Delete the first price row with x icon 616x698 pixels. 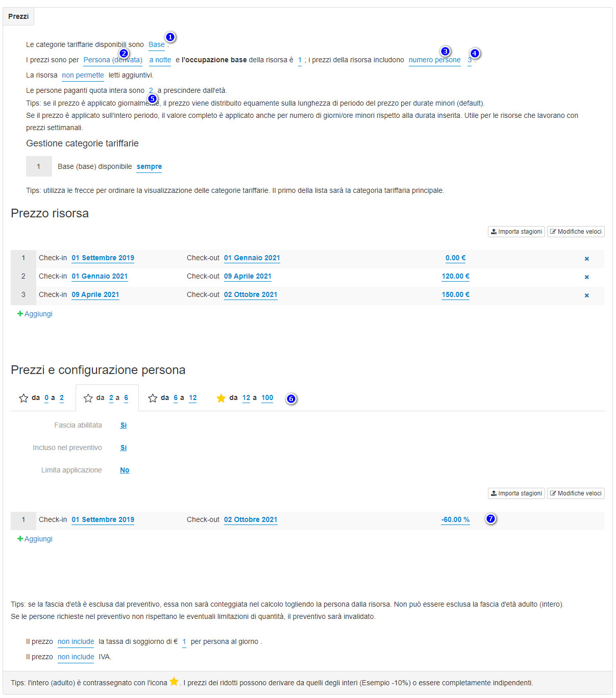tap(586, 259)
